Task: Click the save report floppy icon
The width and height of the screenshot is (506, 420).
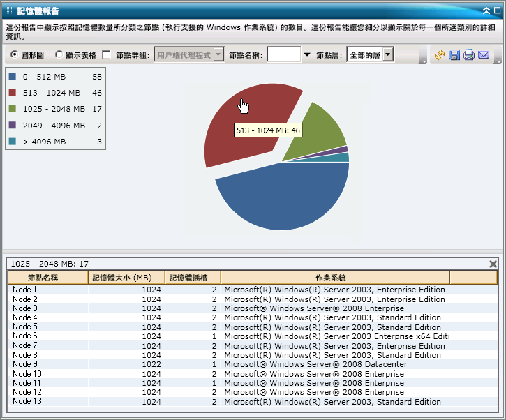Action: (454, 55)
